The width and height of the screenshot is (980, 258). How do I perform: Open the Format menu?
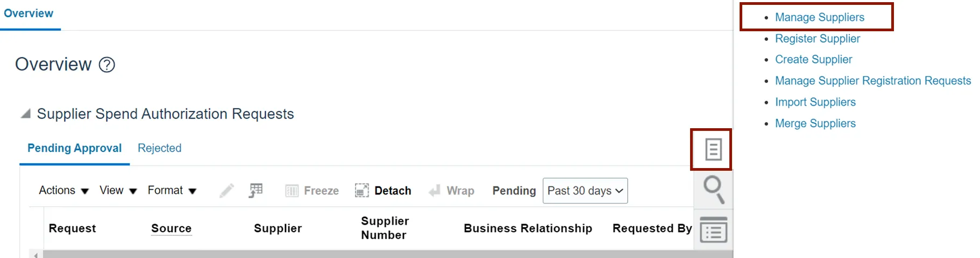pos(172,191)
